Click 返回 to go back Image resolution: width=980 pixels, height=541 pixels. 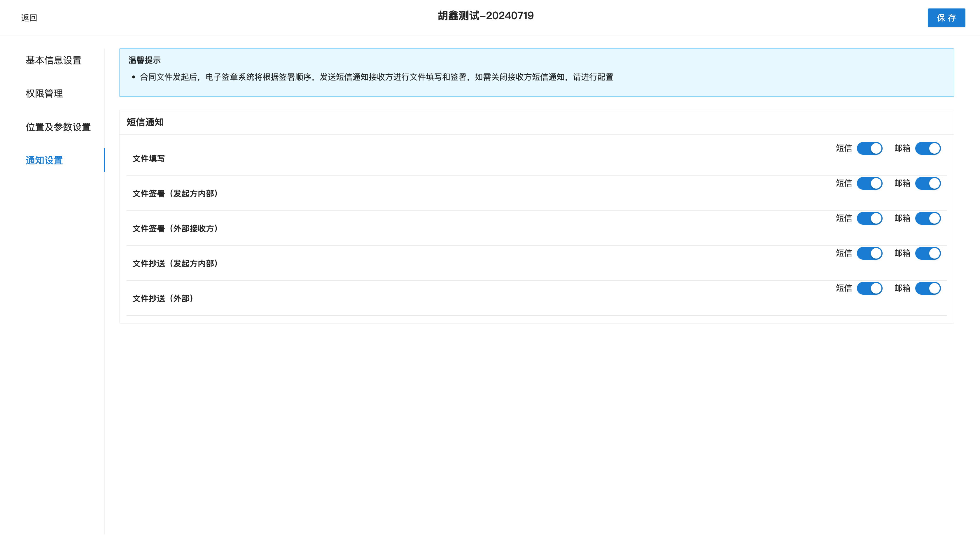[29, 18]
